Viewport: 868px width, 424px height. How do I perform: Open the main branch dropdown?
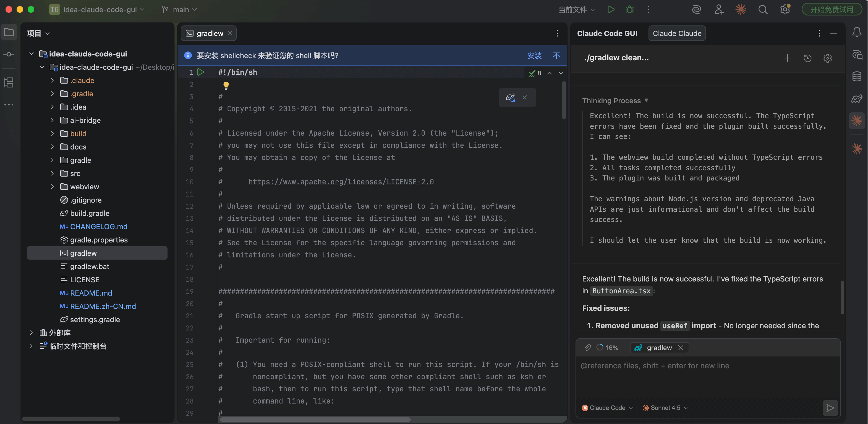[180, 9]
